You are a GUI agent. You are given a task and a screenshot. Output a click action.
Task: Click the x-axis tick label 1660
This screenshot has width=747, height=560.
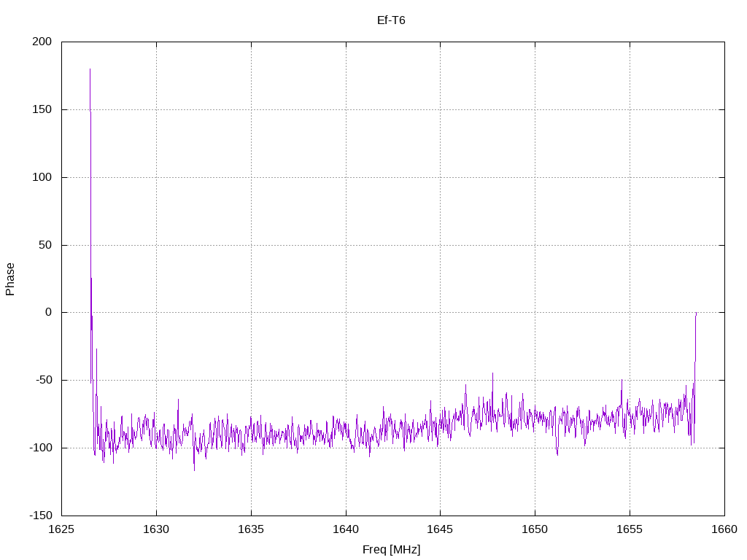point(724,529)
